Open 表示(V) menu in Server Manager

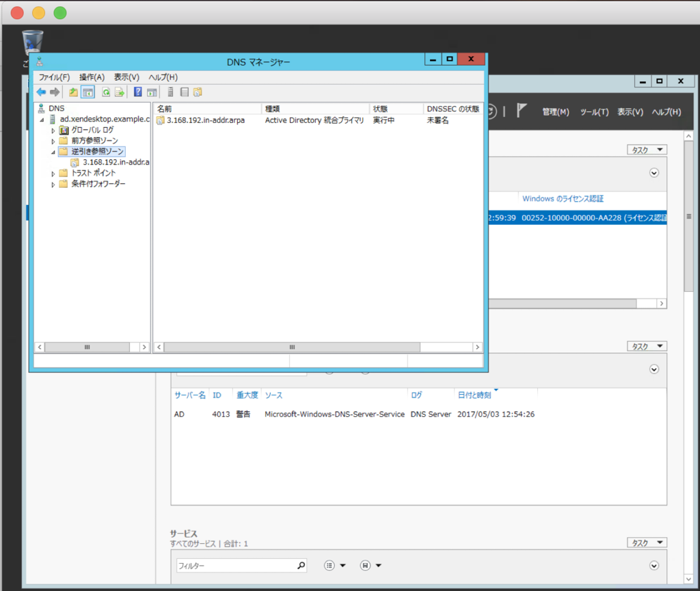point(630,112)
